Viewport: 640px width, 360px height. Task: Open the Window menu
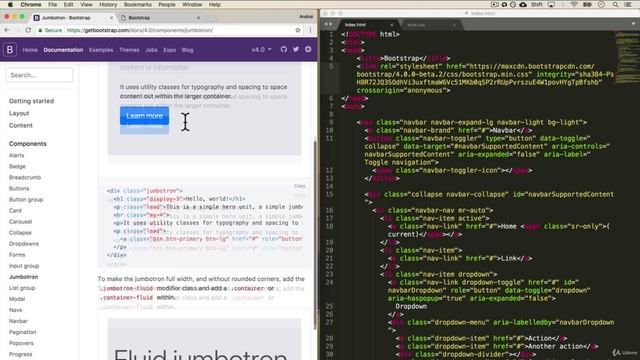(192, 4)
